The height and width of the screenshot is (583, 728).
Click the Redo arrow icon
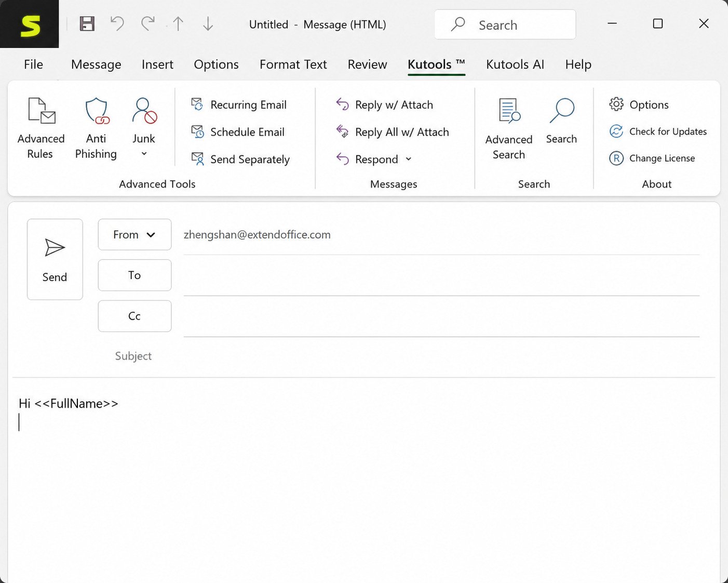coord(148,23)
